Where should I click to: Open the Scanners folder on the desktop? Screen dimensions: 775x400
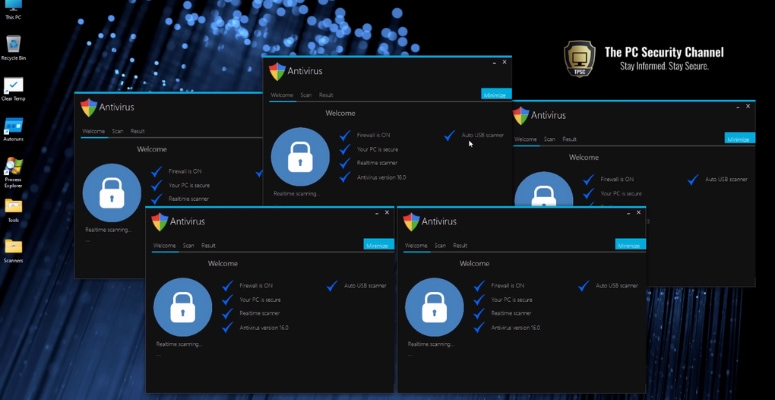(13, 247)
